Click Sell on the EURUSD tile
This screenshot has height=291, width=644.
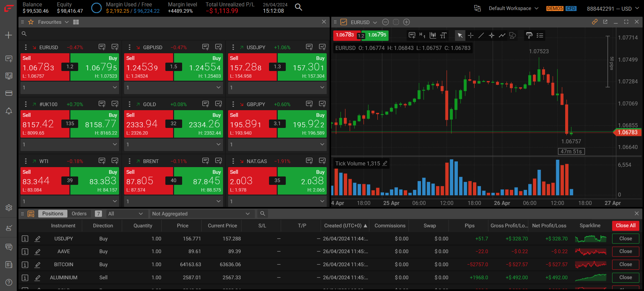(45, 67)
